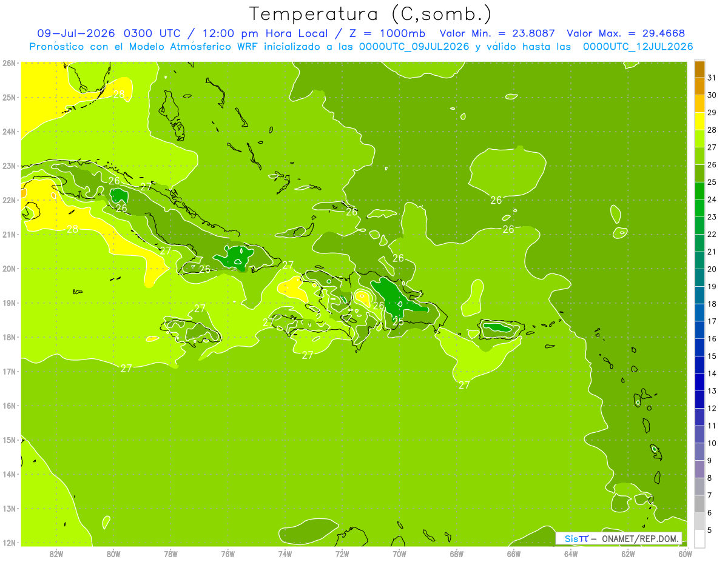Pick the color bar segment between 26 and 27
This screenshot has height=562, width=728.
pos(699,156)
